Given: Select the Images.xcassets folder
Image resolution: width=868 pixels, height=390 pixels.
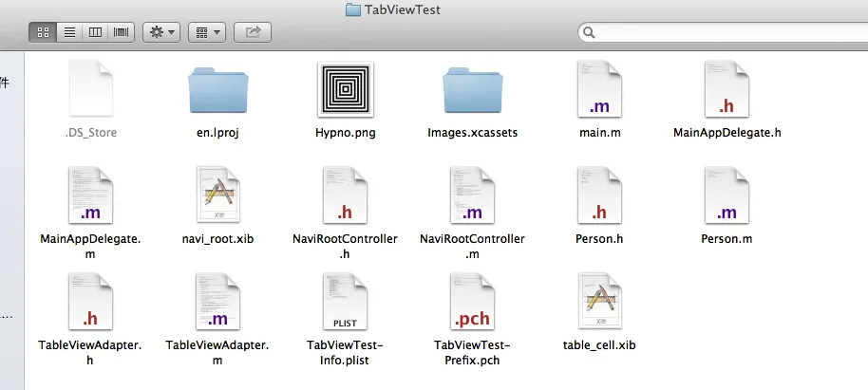Looking at the screenshot, I should coord(472,91).
